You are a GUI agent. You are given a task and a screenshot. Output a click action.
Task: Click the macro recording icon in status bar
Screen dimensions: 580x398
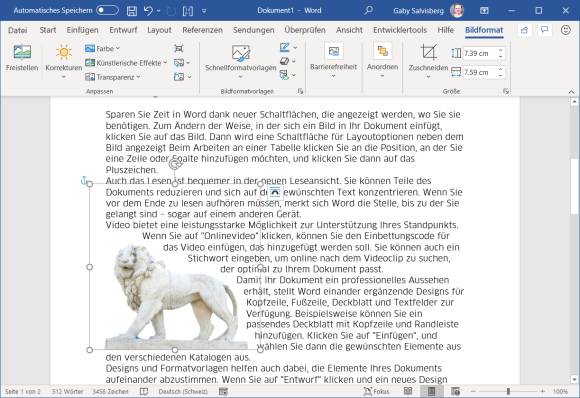[x=223, y=391]
